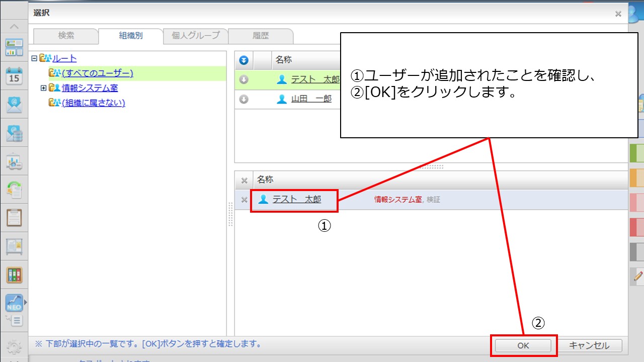Open the calendar icon showing 15
644x362 pixels.
(x=14, y=76)
